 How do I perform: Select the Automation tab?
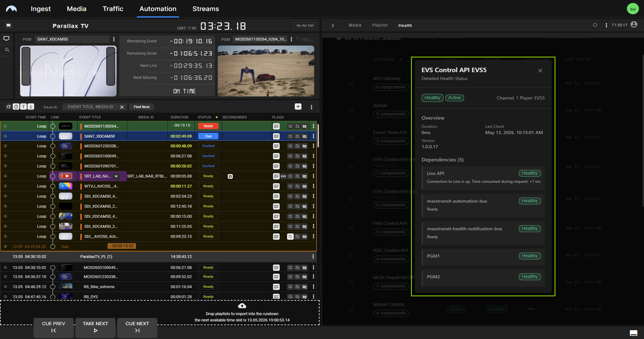(x=158, y=9)
